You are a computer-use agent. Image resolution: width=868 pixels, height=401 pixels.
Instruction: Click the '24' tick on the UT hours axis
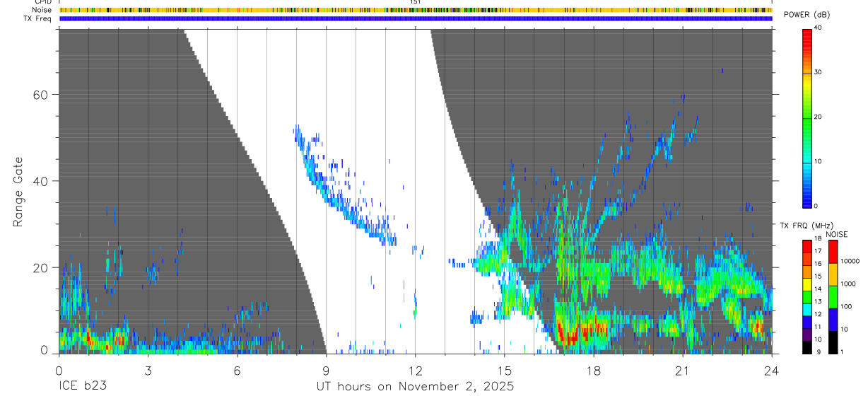tap(771, 371)
